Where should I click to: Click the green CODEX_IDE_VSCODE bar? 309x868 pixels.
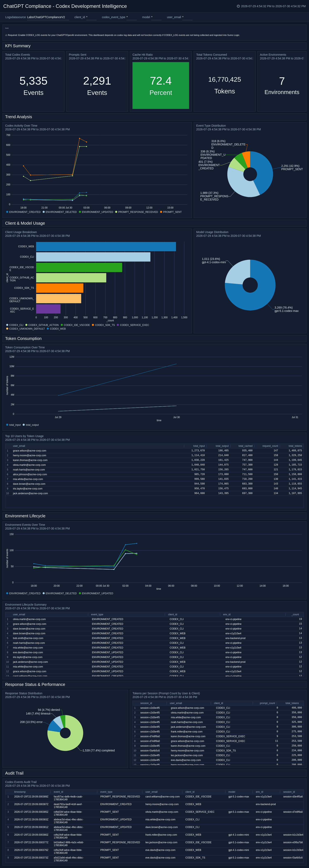click(79, 268)
